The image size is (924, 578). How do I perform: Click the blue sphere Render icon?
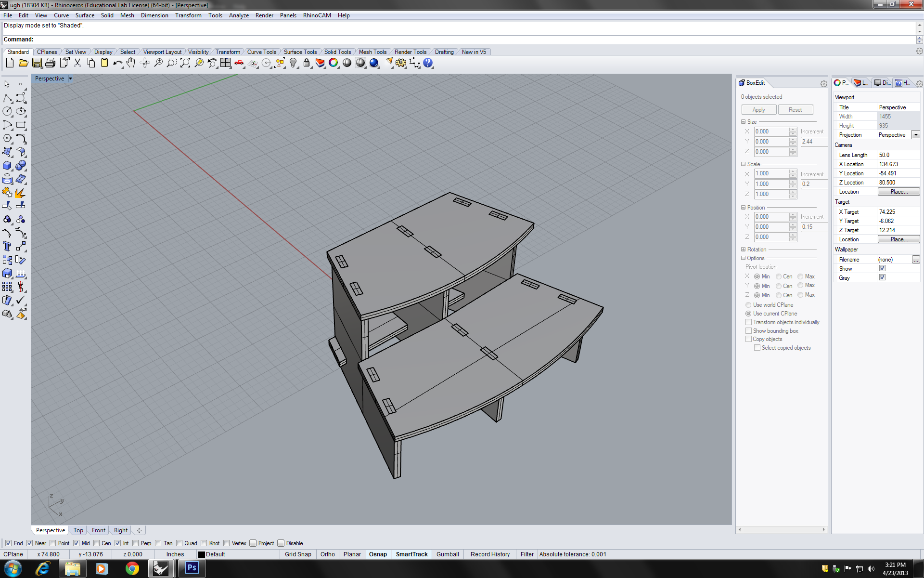[374, 63]
